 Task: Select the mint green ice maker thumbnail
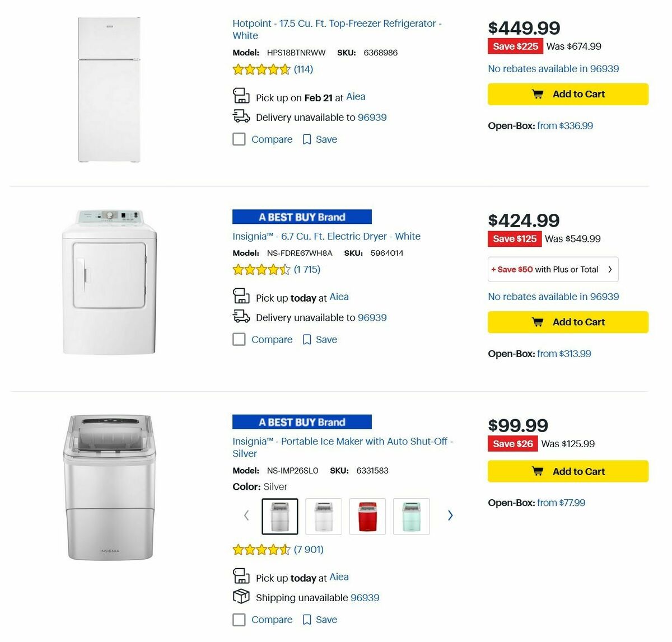(411, 516)
